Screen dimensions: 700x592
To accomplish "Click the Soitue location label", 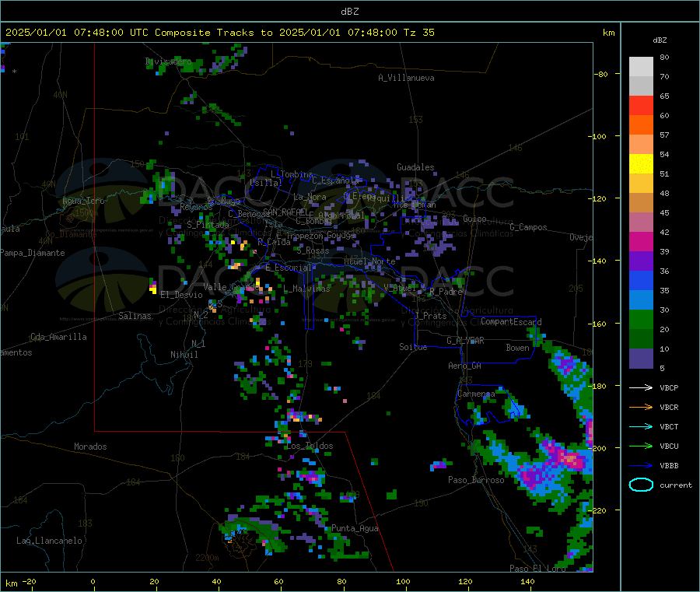I will pos(413,347).
